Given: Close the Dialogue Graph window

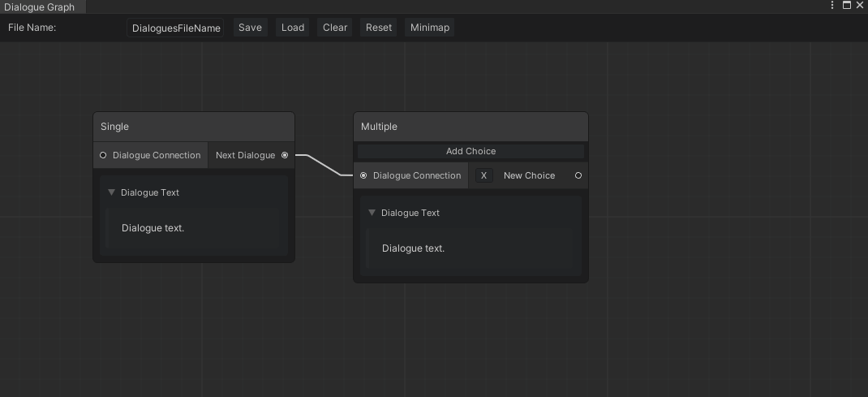Looking at the screenshot, I should 860,6.
